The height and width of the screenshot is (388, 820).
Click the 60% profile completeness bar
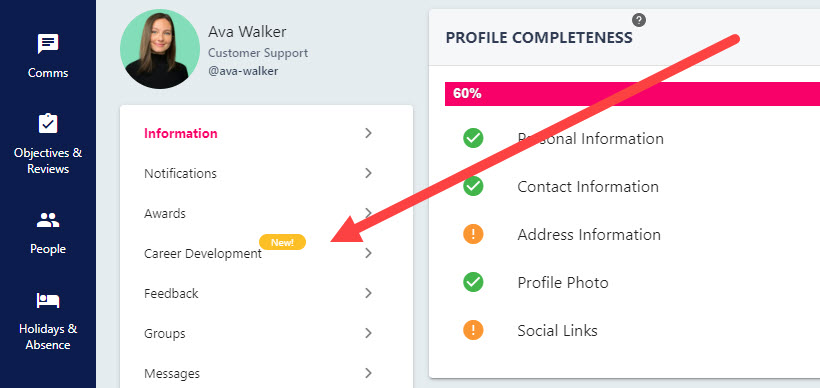(632, 94)
